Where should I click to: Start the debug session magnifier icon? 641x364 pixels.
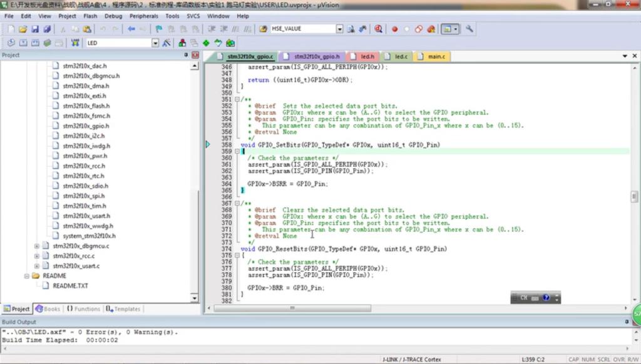click(x=379, y=29)
